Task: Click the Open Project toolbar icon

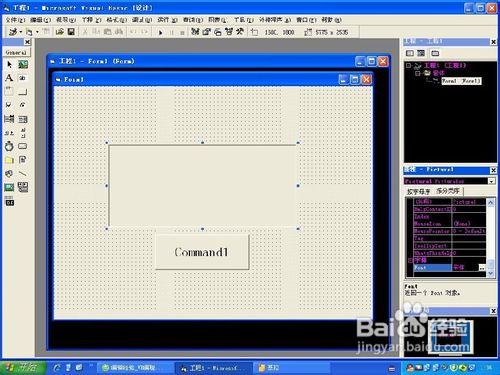Action: 60,32
